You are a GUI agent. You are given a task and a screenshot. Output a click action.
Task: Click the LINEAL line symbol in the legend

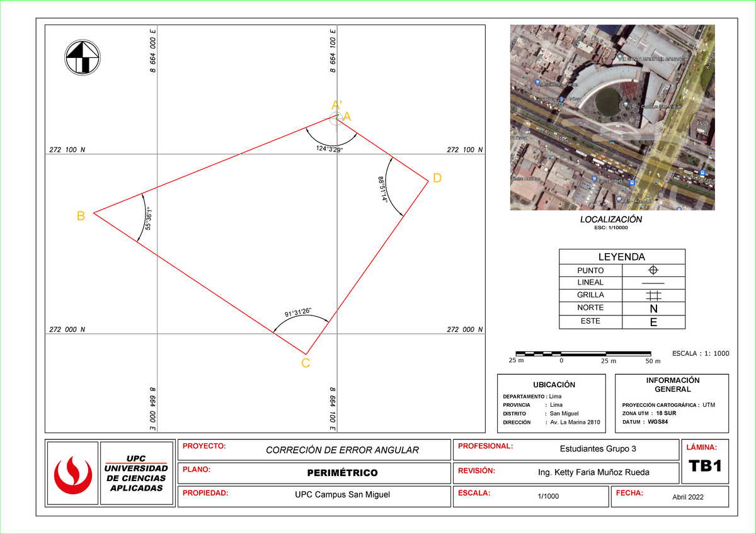[653, 283]
